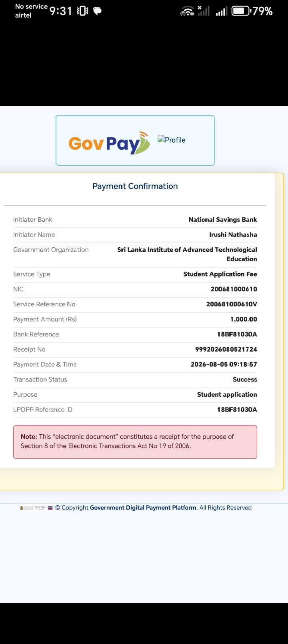Tap the vibrate mode status icon
The width and height of the screenshot is (288, 644).
[x=82, y=11]
